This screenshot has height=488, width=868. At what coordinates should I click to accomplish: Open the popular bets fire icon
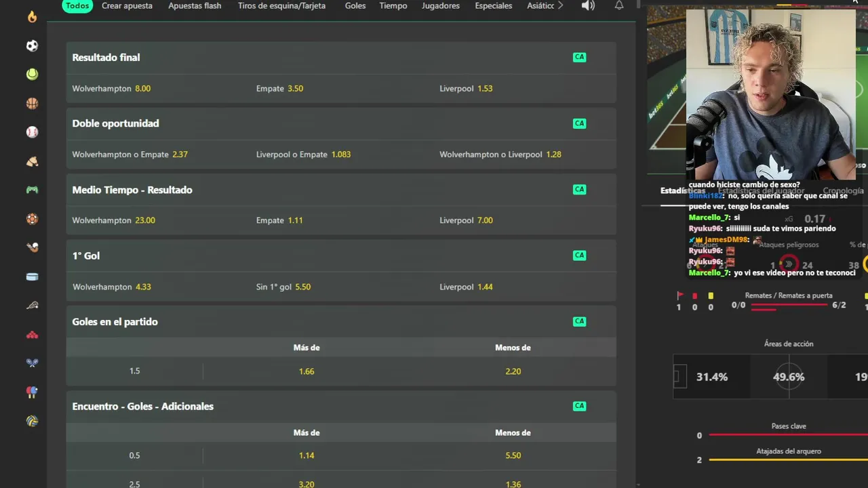click(x=32, y=17)
